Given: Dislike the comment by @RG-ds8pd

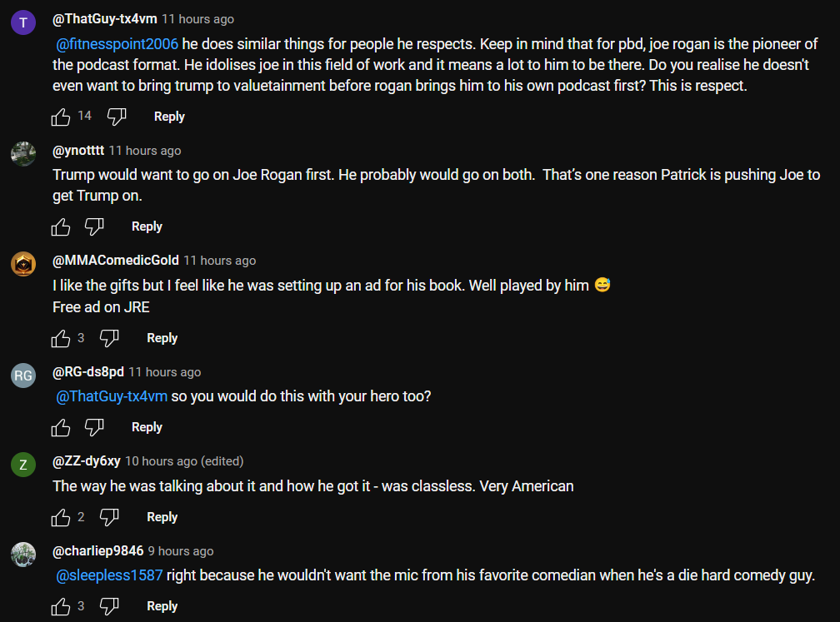Looking at the screenshot, I should click(x=94, y=428).
